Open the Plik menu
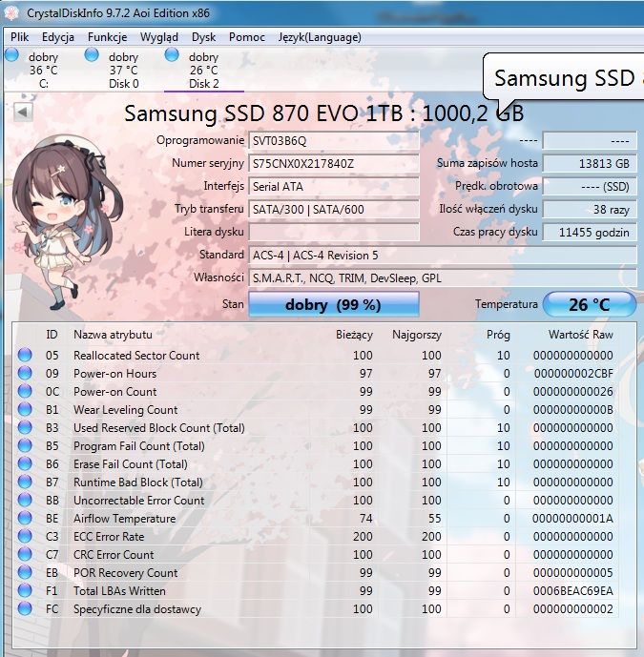 pyautogui.click(x=20, y=37)
